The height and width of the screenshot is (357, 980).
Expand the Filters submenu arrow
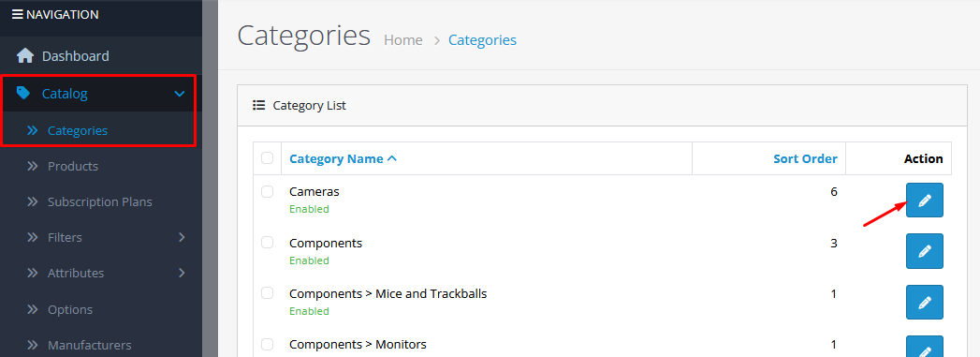point(182,237)
